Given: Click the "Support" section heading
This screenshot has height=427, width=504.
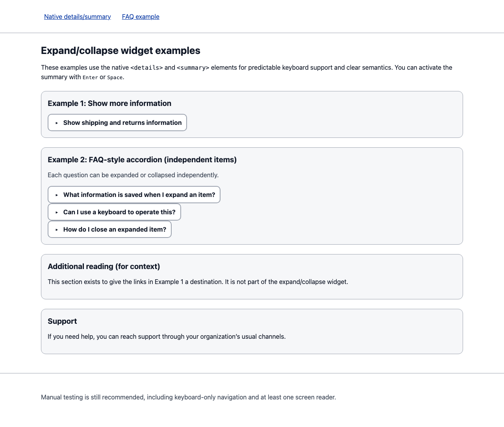Looking at the screenshot, I should point(62,321).
